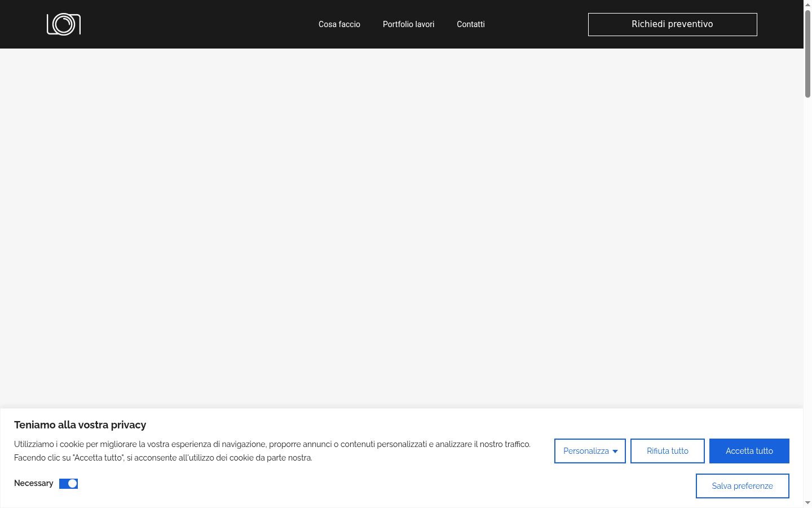This screenshot has height=508, width=812.
Task: Expand the Personalizza cookie options
Action: coord(590,451)
